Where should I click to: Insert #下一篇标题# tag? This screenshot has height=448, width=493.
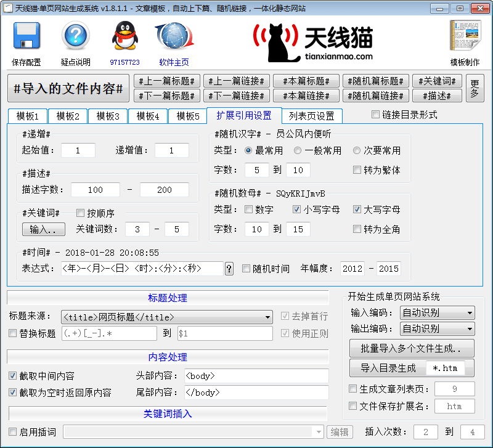pyautogui.click(x=167, y=96)
